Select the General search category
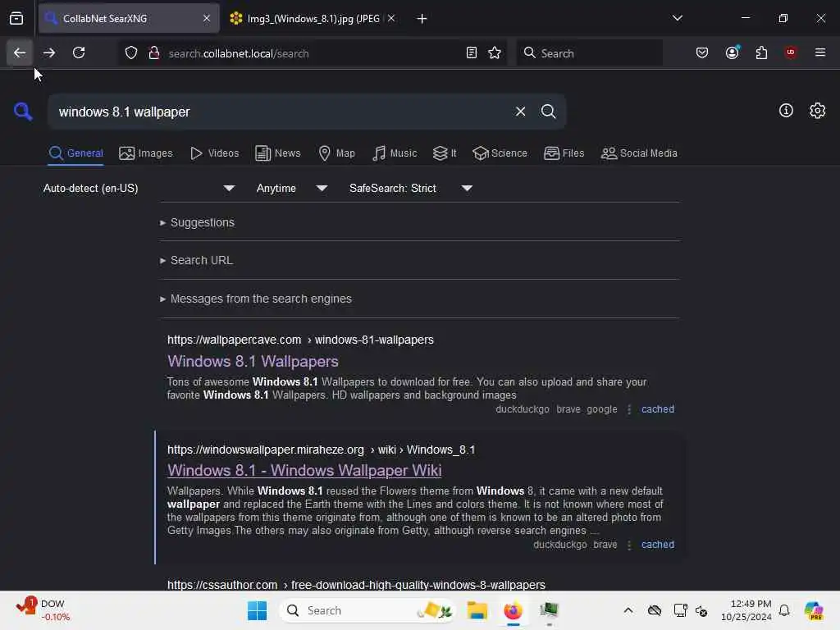The height and width of the screenshot is (630, 840). pos(75,153)
